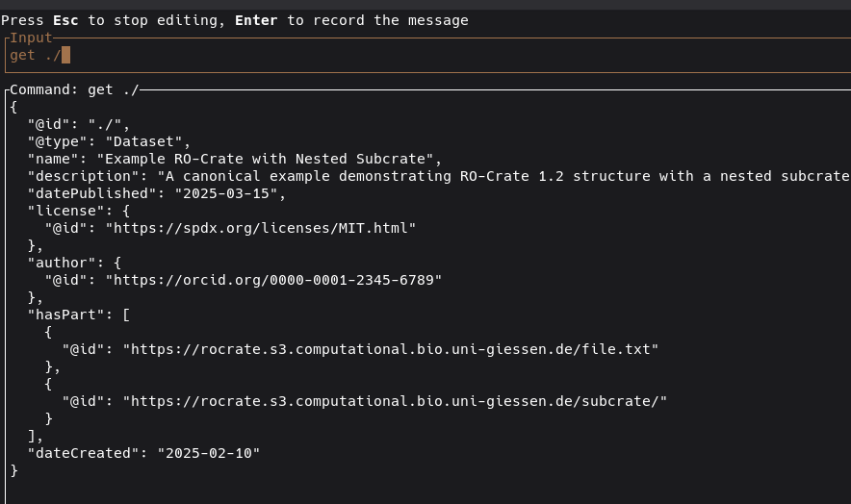Open the orcid.org author URL

click(x=273, y=280)
